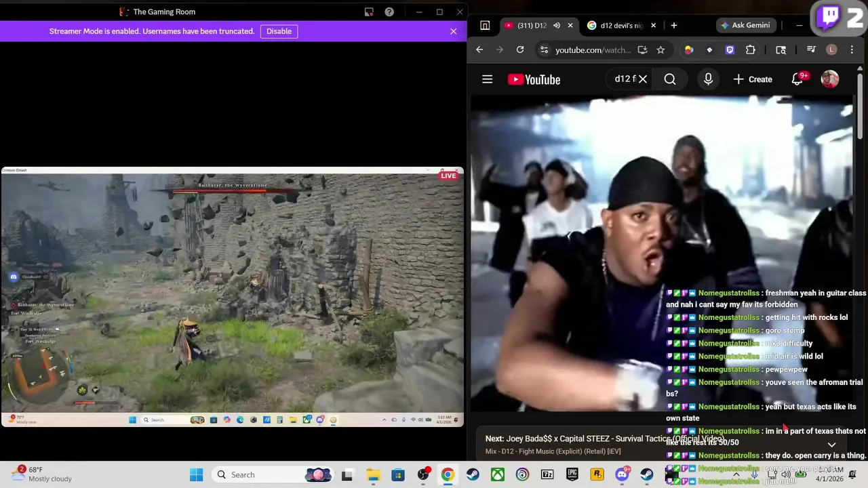
Task: Expand the Next up mix panel chevron
Action: point(832,445)
